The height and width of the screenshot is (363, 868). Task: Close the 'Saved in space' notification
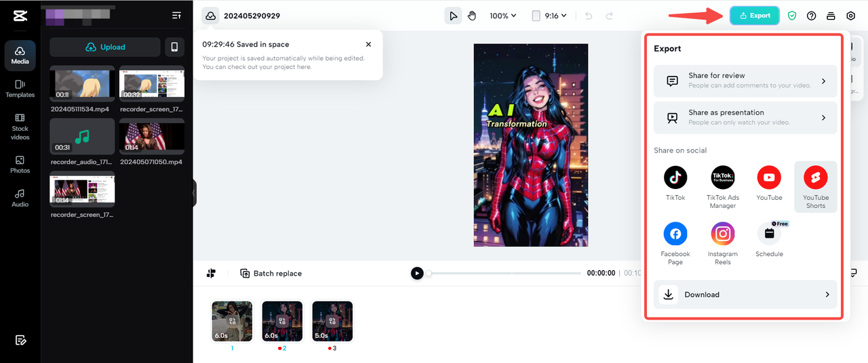click(368, 44)
